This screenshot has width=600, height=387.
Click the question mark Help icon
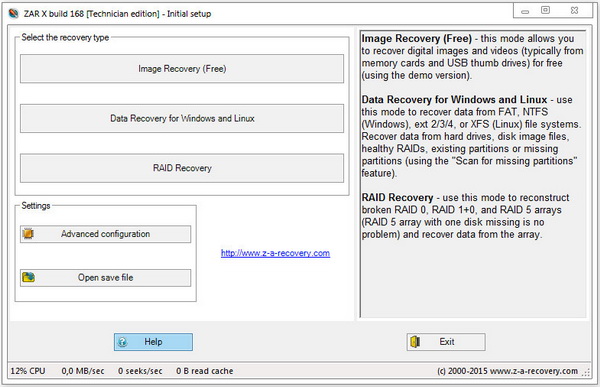pyautogui.click(x=122, y=342)
